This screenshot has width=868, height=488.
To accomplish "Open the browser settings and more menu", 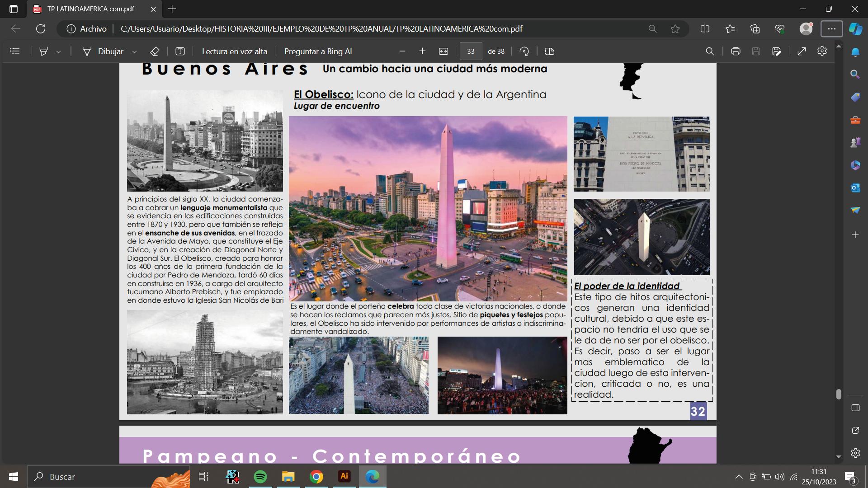I will point(831,29).
